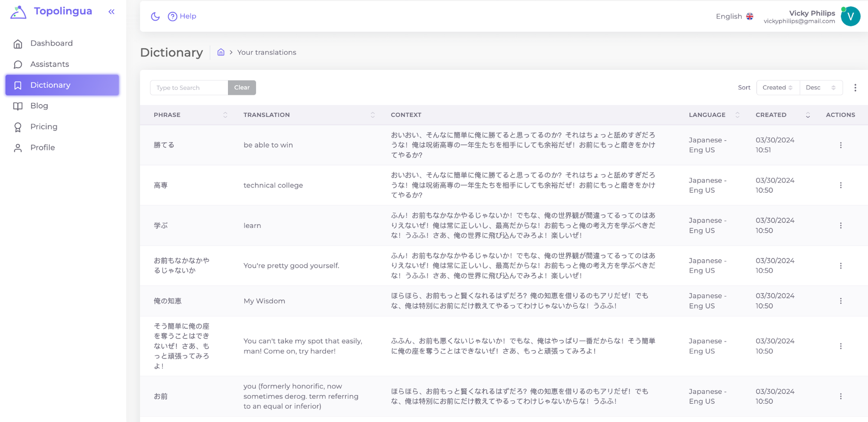Click the 'Dictionary' page heading
Viewport: 868px width, 422px height.
coord(171,53)
